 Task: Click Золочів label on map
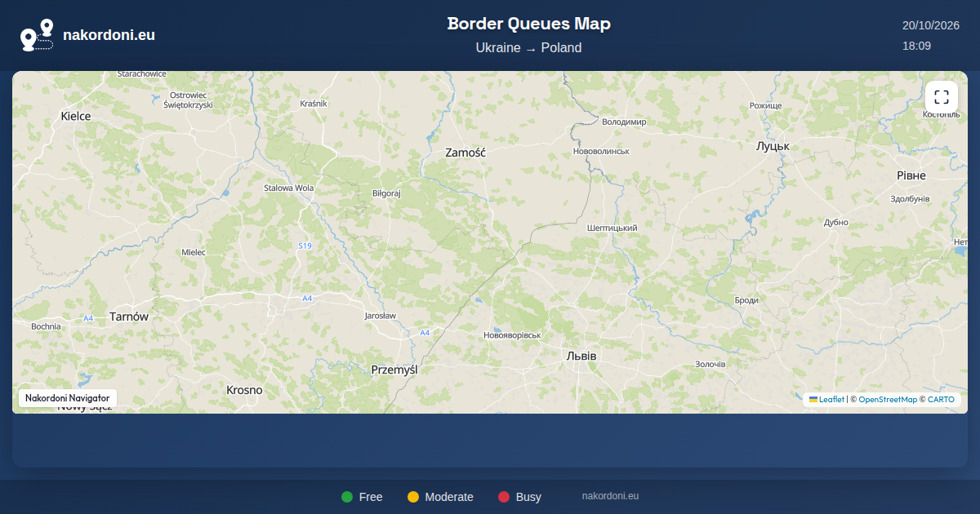point(710,364)
